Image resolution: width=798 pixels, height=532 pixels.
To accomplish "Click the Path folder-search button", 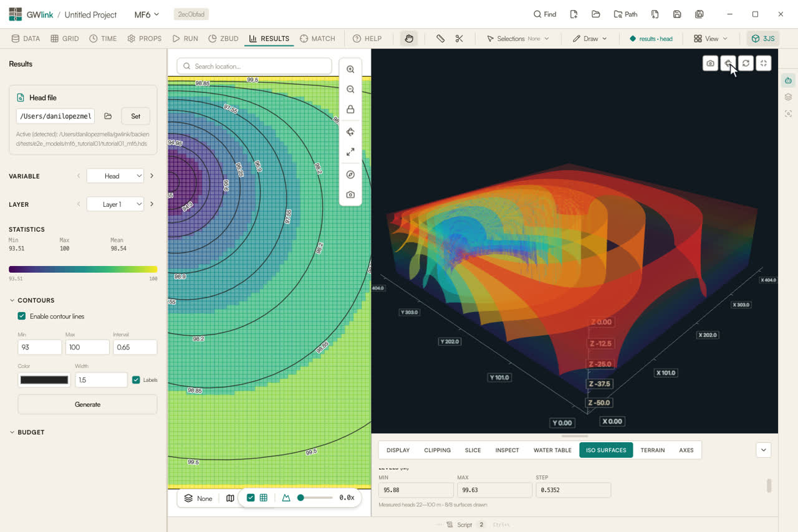I will (626, 14).
